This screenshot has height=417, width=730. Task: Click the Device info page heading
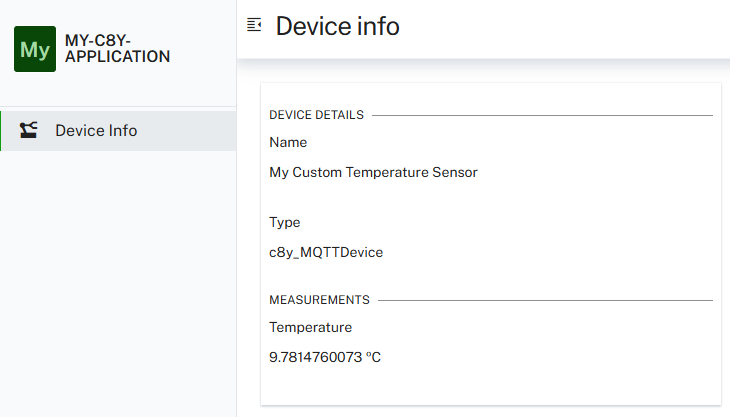coord(337,26)
